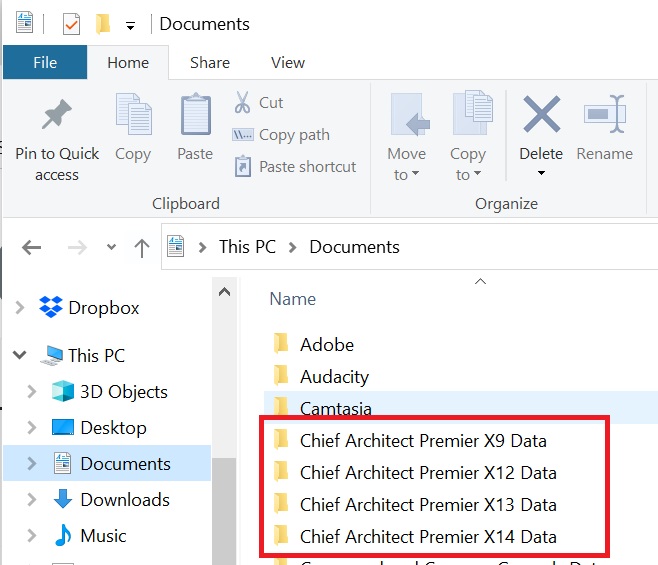This screenshot has width=658, height=565.
Task: Open the Move to dropdown
Action: click(406, 163)
